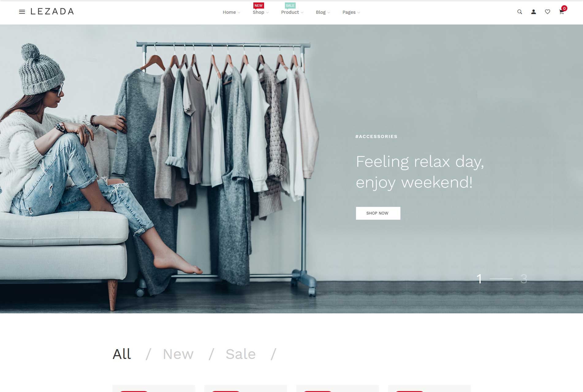
Task: Open the user account icon
Action: pos(533,12)
